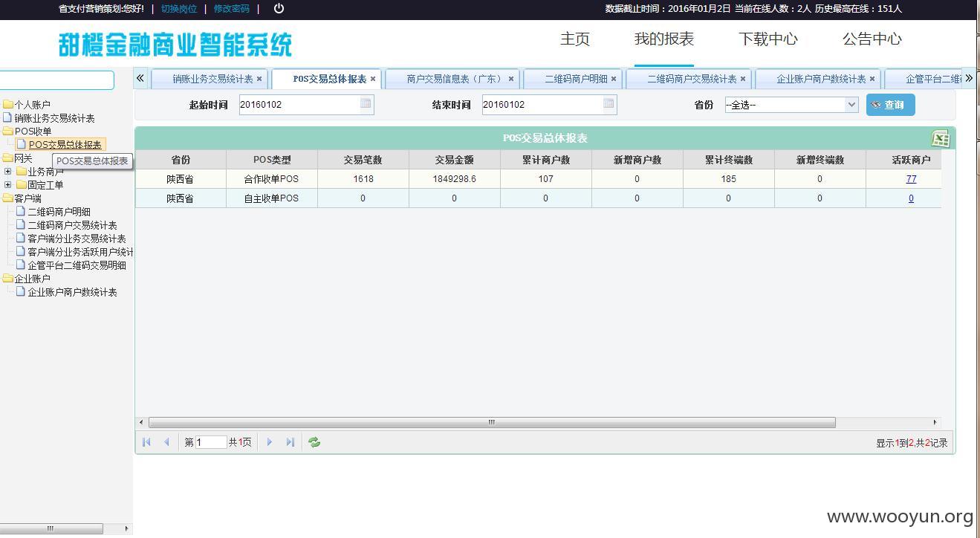The image size is (980, 538).
Task: Go to the previous page
Action: click(166, 442)
